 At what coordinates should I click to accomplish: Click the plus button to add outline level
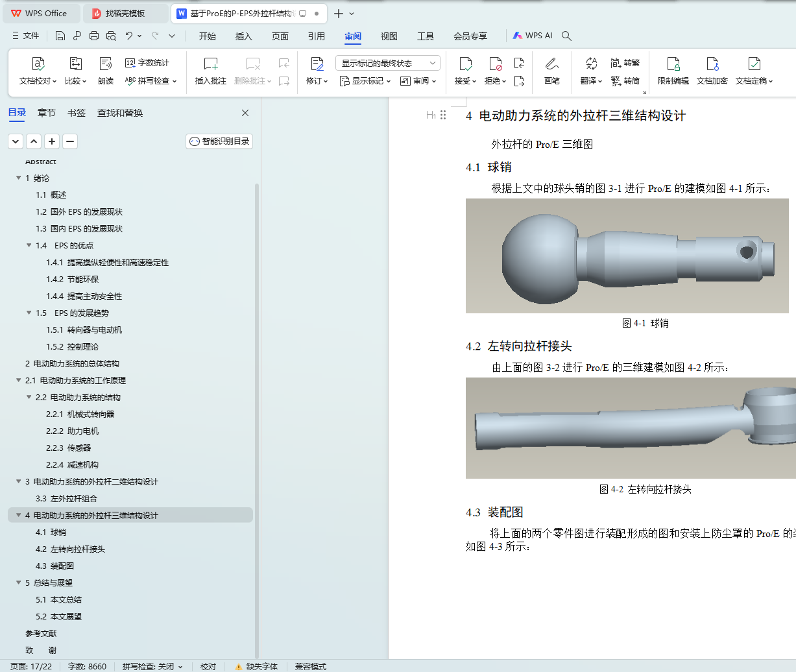[52, 141]
